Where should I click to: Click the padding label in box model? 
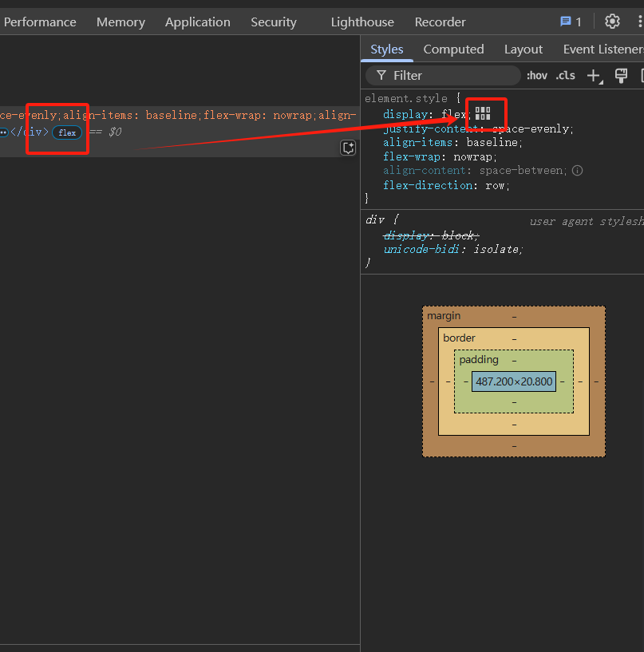(x=479, y=360)
